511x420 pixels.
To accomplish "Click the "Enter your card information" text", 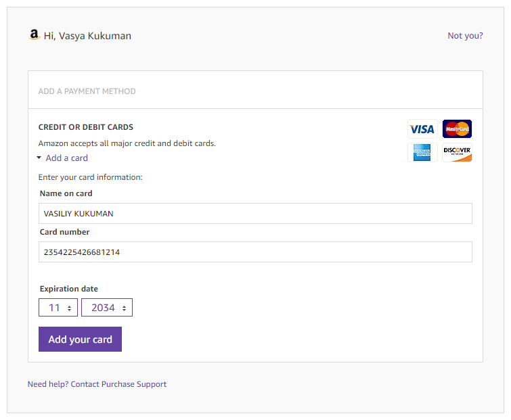I will 90,177.
